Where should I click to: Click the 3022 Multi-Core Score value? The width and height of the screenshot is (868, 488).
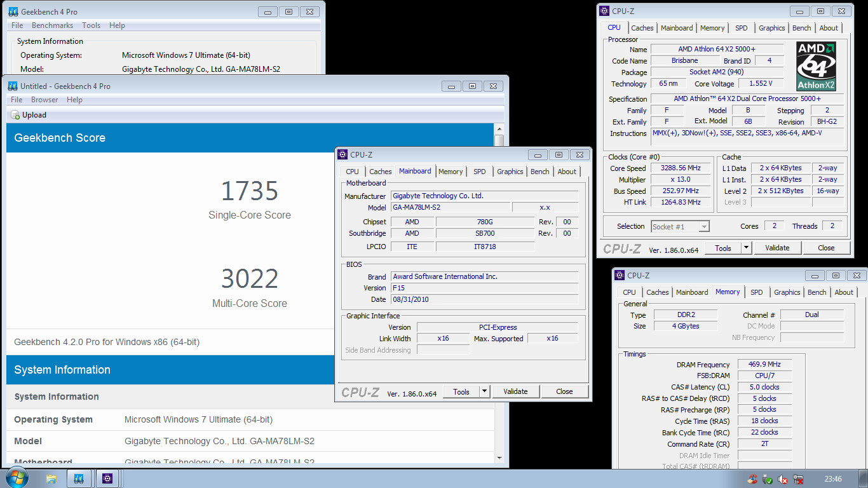point(250,279)
